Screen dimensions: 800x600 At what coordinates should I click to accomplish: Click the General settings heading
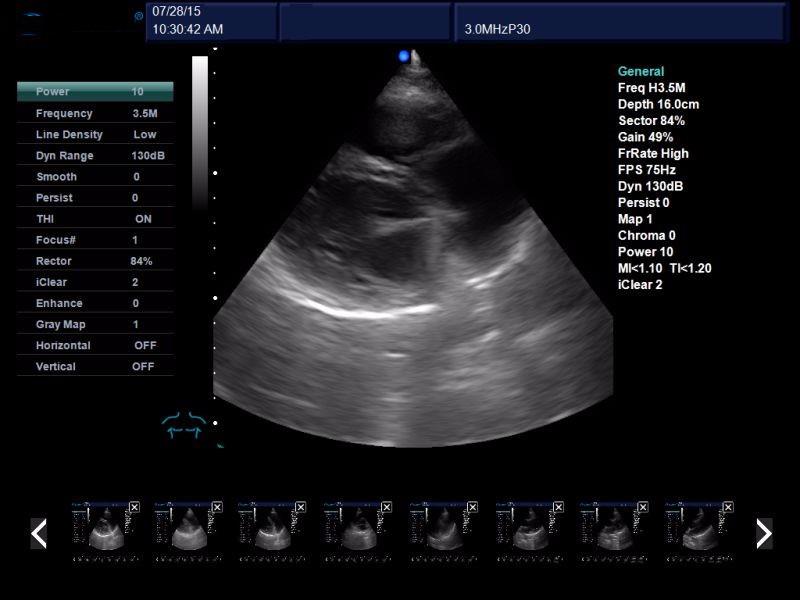641,72
